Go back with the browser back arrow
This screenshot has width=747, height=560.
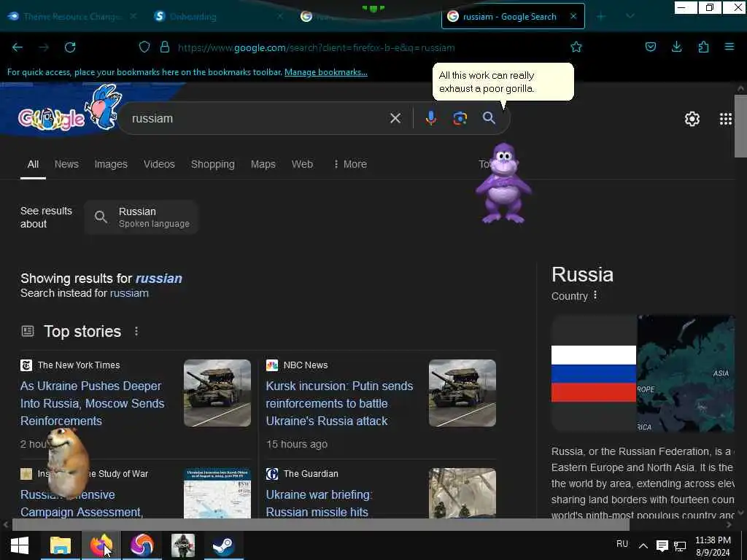(18, 47)
